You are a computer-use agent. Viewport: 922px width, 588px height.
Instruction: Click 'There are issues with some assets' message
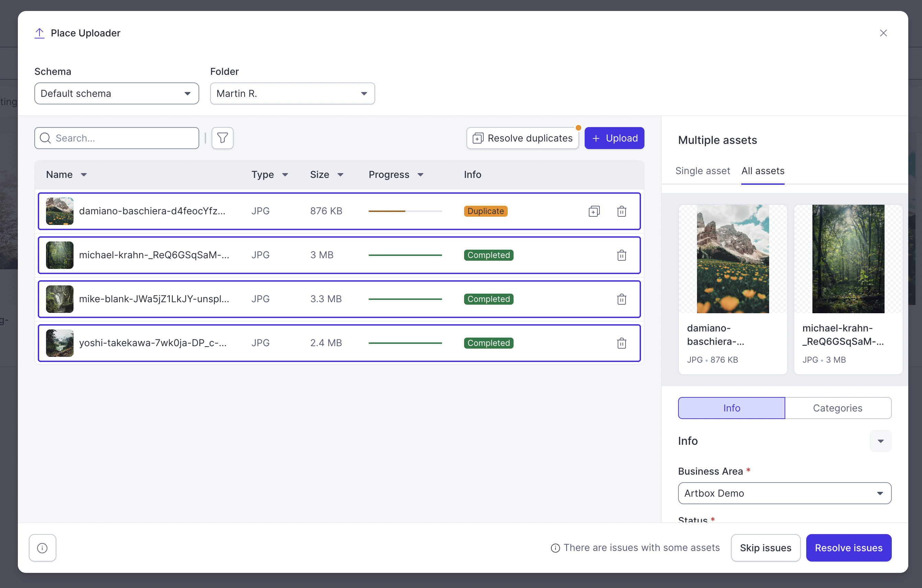click(x=641, y=548)
